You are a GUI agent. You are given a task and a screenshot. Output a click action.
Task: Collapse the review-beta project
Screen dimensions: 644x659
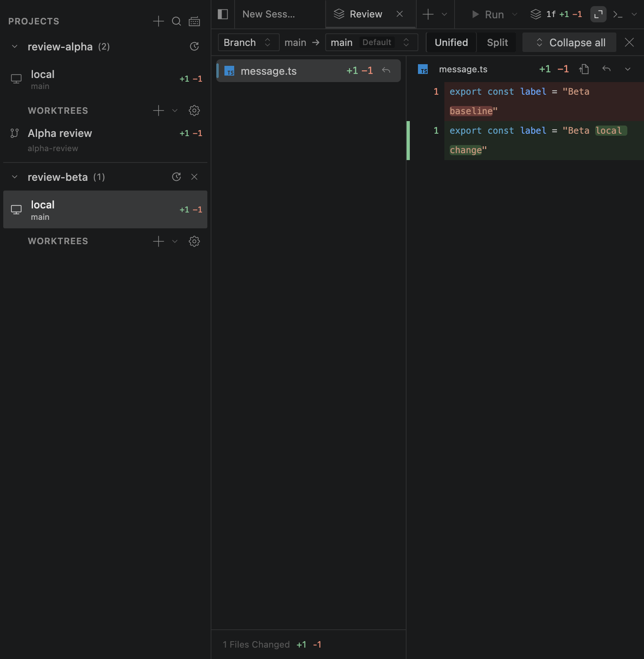(x=15, y=177)
